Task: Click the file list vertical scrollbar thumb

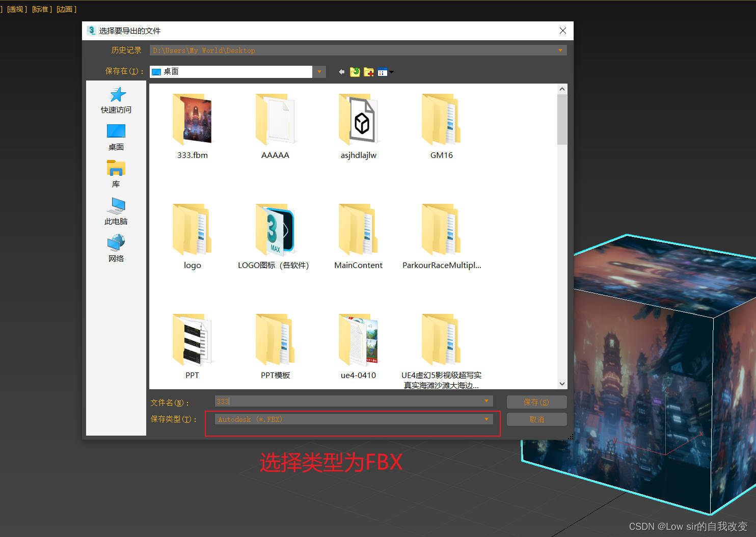Action: [x=562, y=119]
